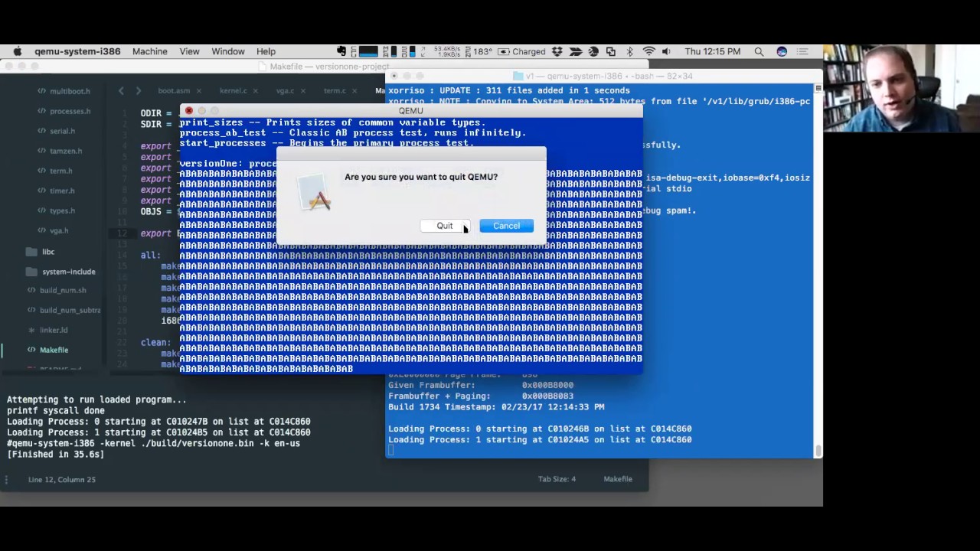Open the View menu
The height and width of the screenshot is (551, 980).
pos(189,51)
